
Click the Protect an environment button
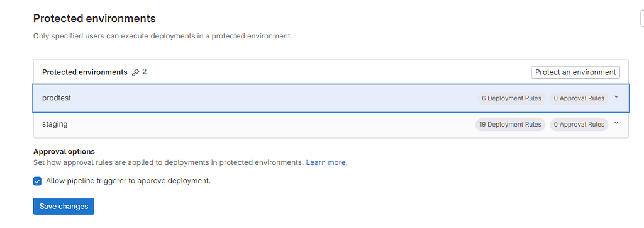tap(575, 72)
